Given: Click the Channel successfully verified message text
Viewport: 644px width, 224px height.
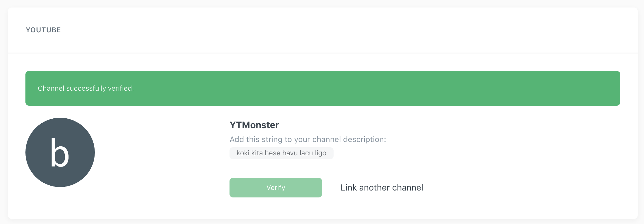Looking at the screenshot, I should 86,88.
